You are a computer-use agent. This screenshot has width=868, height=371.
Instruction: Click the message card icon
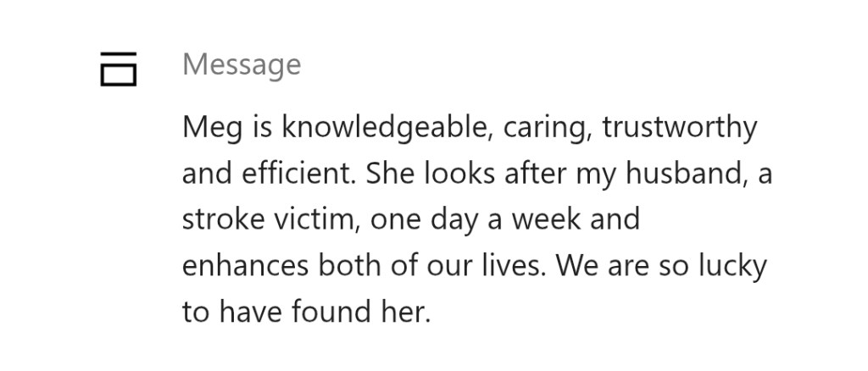pos(118,68)
